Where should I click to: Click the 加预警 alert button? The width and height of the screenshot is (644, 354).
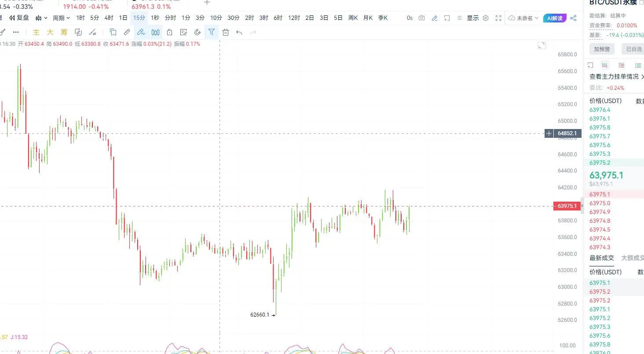point(602,49)
